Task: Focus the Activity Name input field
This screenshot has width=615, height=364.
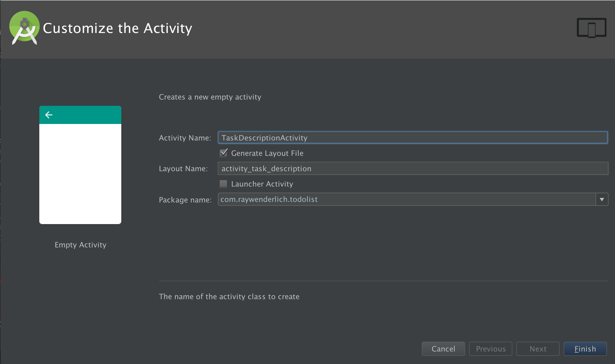Action: pyautogui.click(x=413, y=138)
